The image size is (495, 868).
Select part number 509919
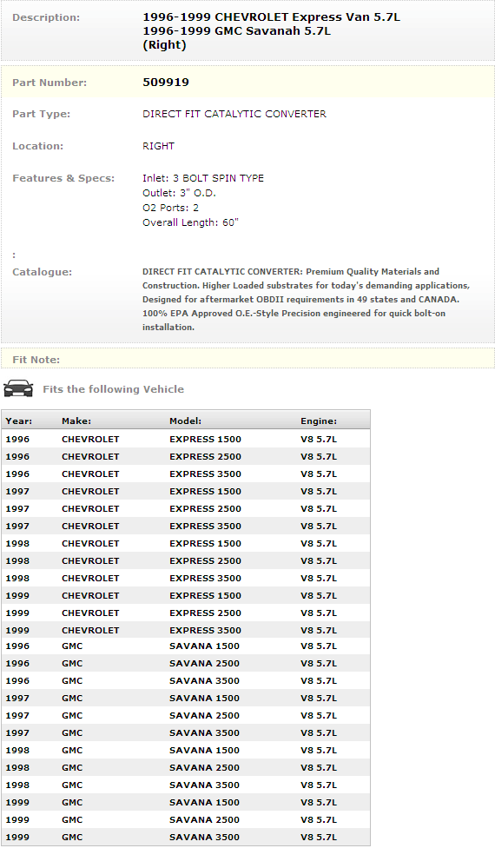[x=166, y=83]
